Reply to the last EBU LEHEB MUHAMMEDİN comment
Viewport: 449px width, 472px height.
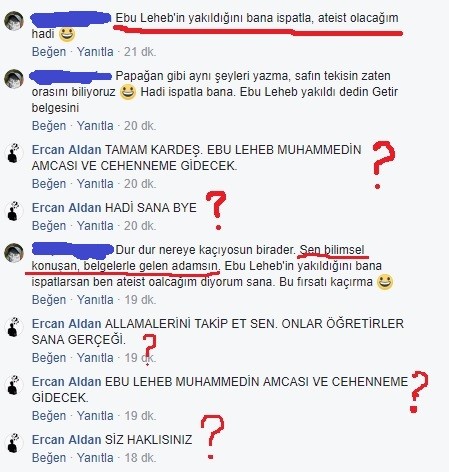pos(95,416)
